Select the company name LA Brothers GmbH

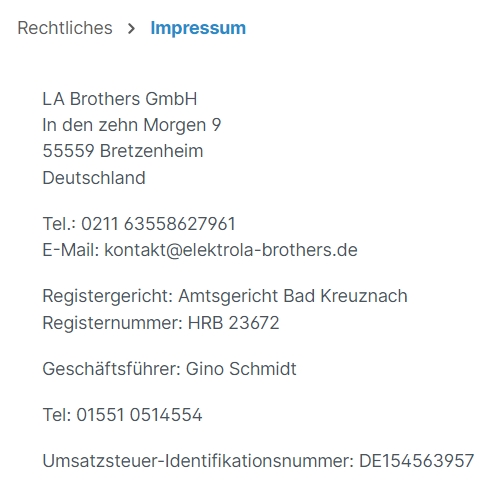coord(120,99)
